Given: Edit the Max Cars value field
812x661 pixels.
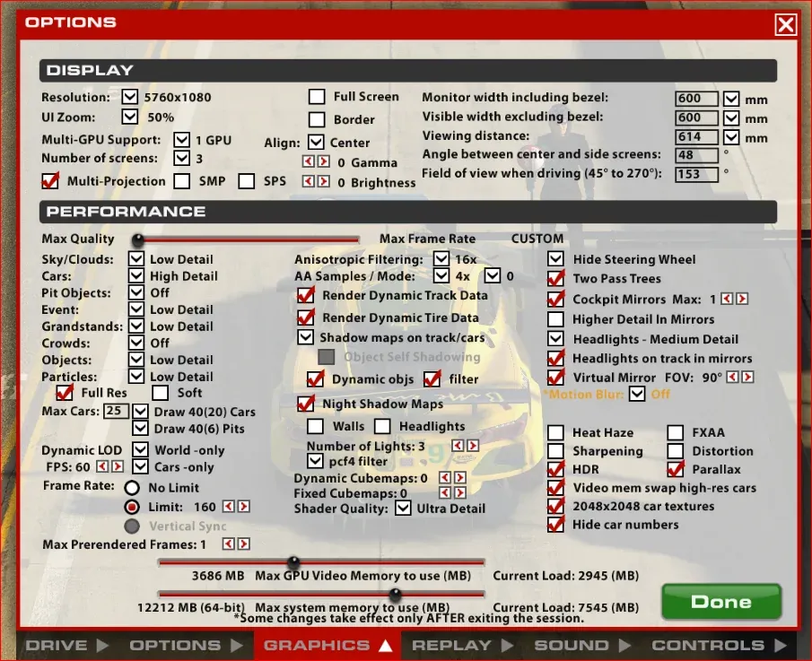Looking at the screenshot, I should click(x=116, y=411).
